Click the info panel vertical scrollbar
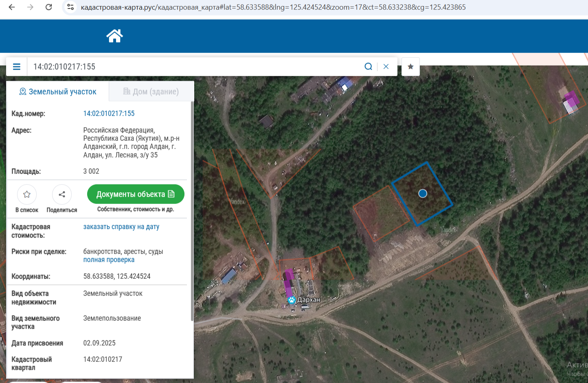This screenshot has height=383, width=588. coord(192,212)
